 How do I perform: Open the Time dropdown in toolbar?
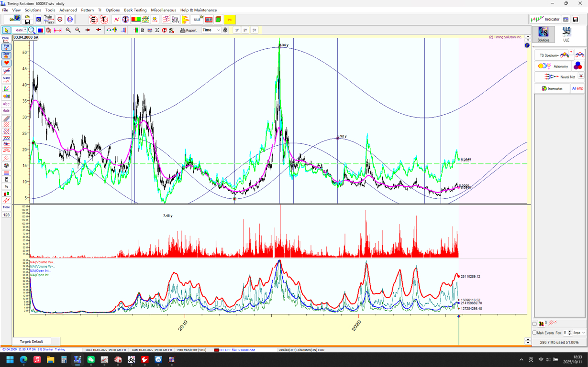pos(211,30)
